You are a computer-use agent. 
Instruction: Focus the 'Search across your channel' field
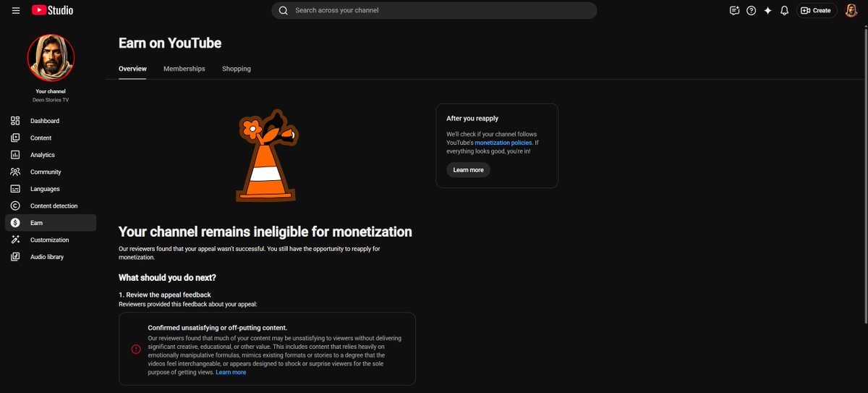(434, 10)
